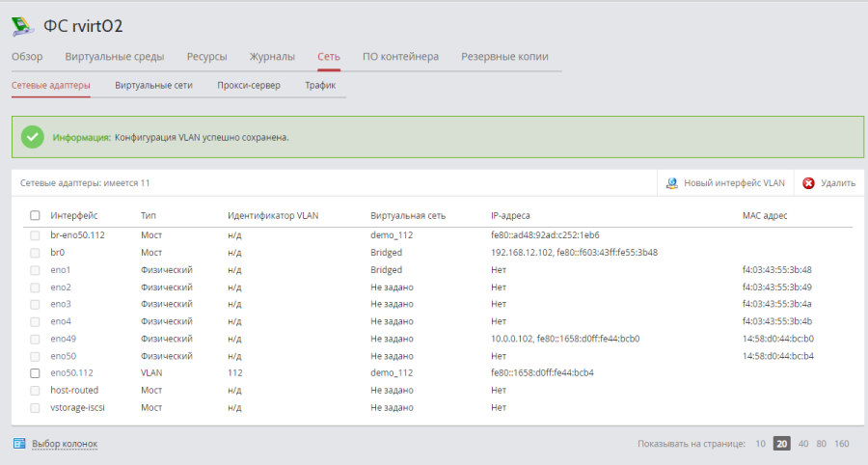Switch to Виртуальные сети subtab
The image size is (868, 465).
153,86
